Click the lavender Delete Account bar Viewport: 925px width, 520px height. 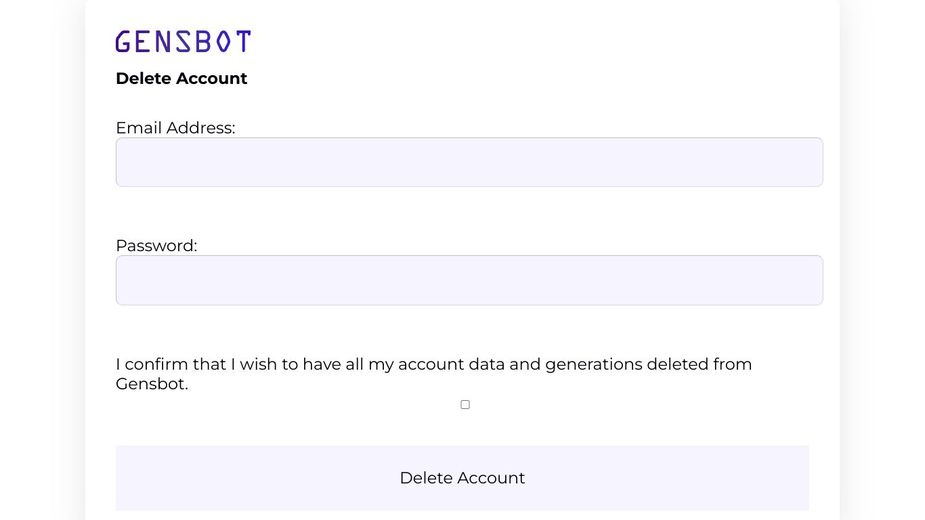coord(462,478)
